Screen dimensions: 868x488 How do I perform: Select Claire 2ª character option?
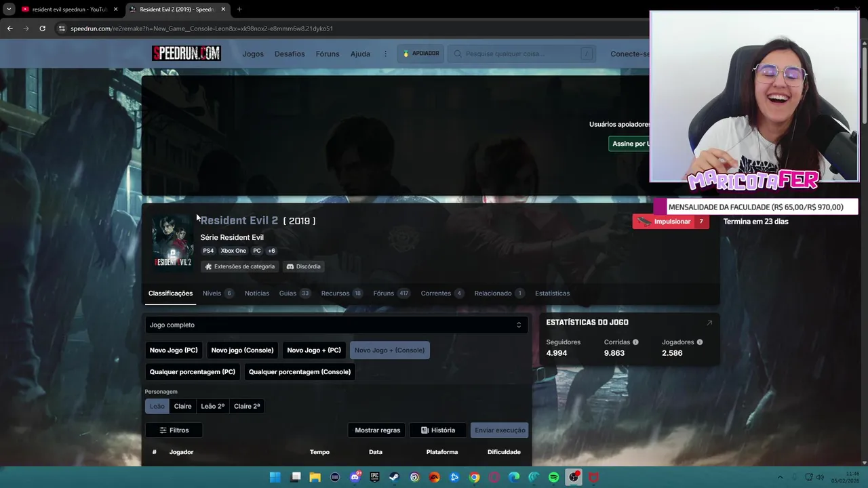(247, 406)
